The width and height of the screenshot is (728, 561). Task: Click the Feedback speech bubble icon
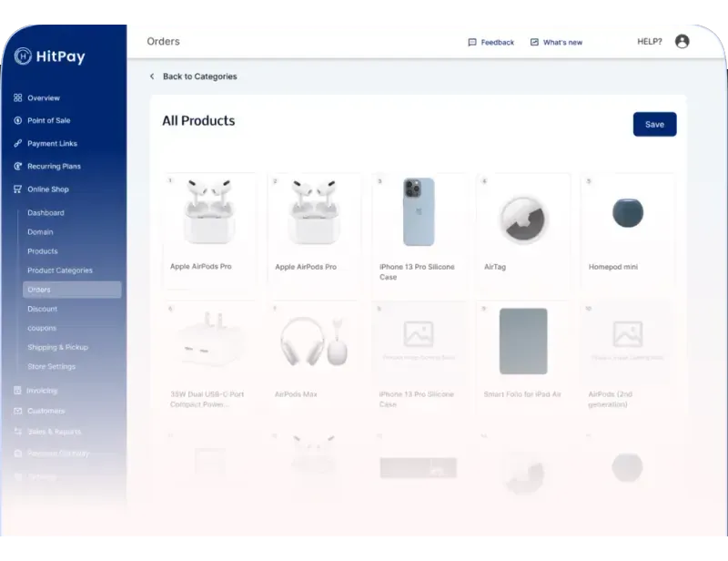472,42
